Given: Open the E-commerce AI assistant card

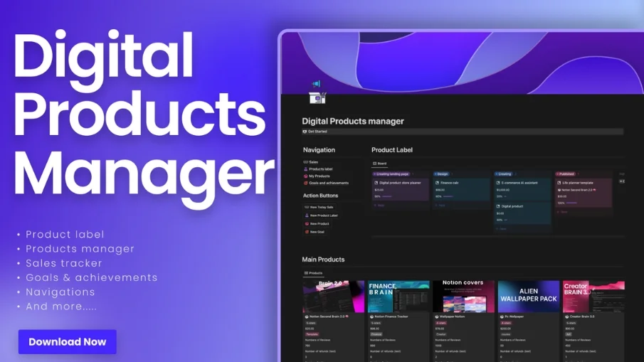Looking at the screenshot, I should coord(522,190).
